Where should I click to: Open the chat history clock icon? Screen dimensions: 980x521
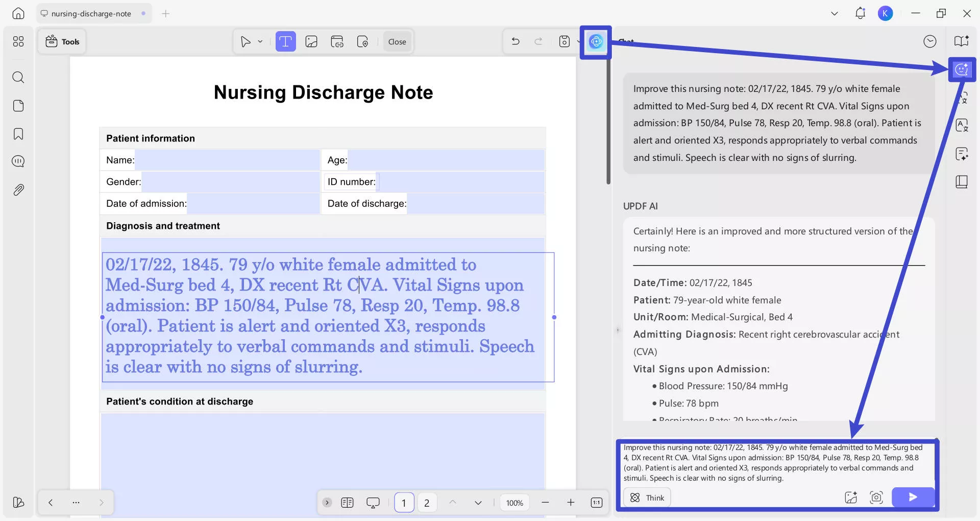click(930, 41)
